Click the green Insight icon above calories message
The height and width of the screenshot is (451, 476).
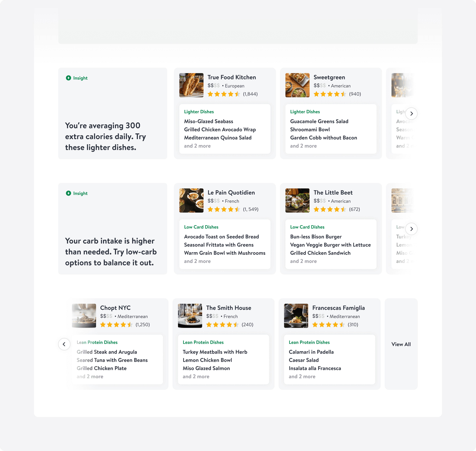click(x=68, y=78)
